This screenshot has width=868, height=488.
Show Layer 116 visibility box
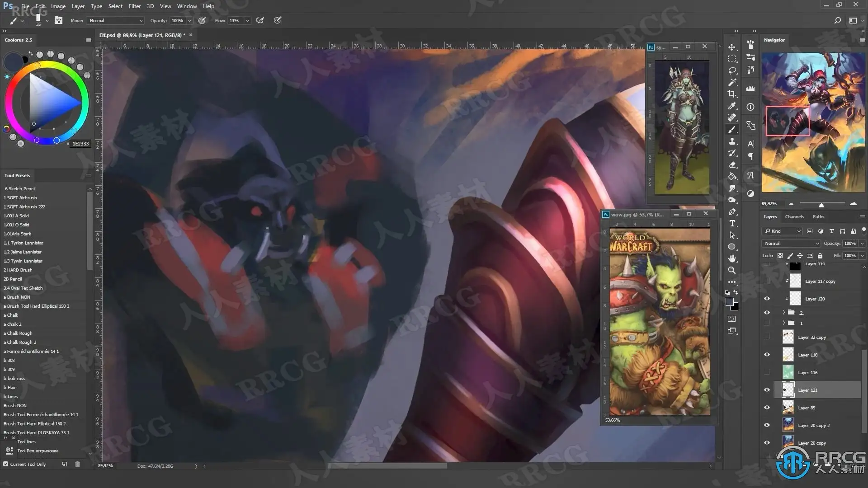pyautogui.click(x=767, y=372)
